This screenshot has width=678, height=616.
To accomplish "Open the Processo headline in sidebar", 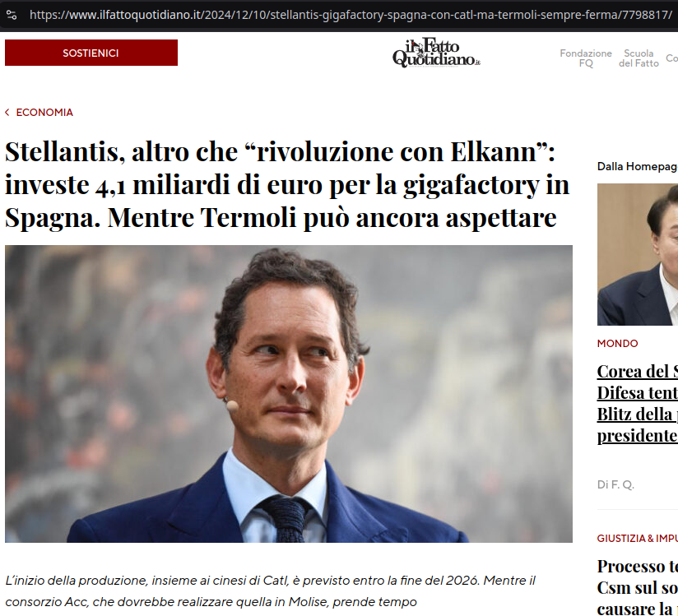I will tap(638, 587).
